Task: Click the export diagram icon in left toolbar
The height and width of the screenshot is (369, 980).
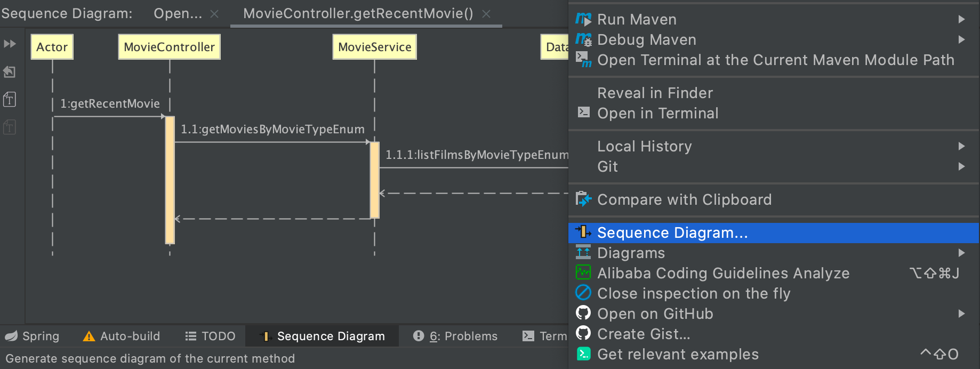Action: point(10,71)
